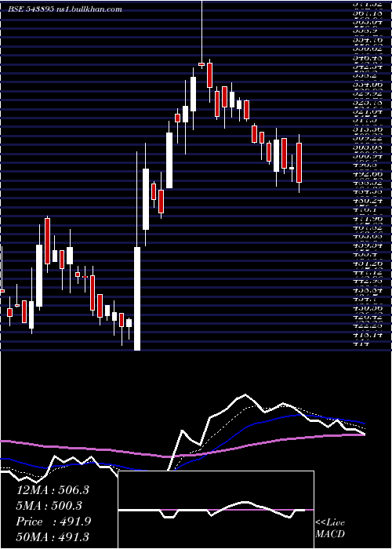Click the <<Live MACD label

(x=330, y=529)
